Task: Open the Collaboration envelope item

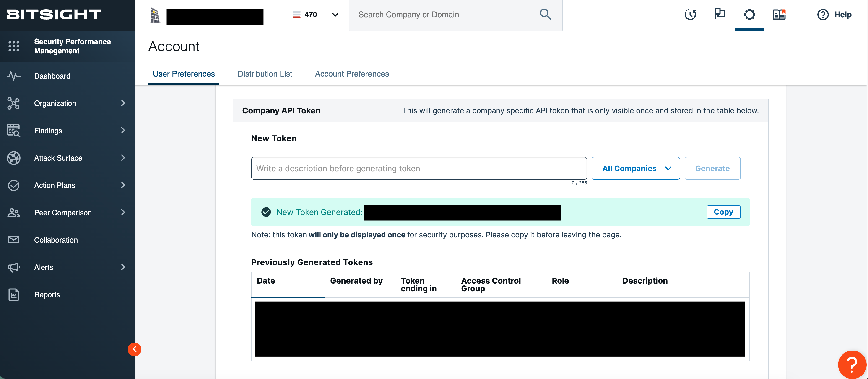Action: 56,240
